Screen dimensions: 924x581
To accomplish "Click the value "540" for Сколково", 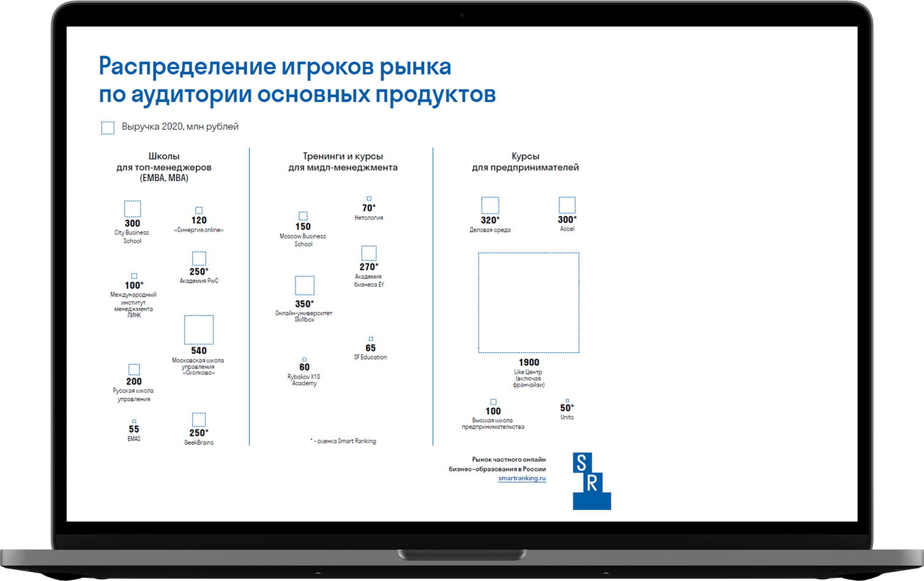I will point(199,351).
